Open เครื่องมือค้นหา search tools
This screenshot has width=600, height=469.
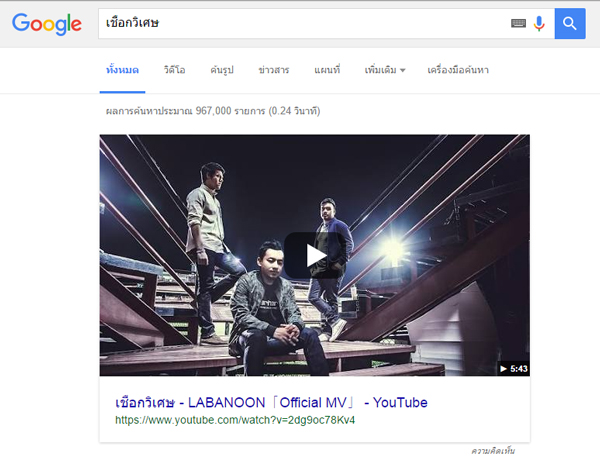pos(458,70)
